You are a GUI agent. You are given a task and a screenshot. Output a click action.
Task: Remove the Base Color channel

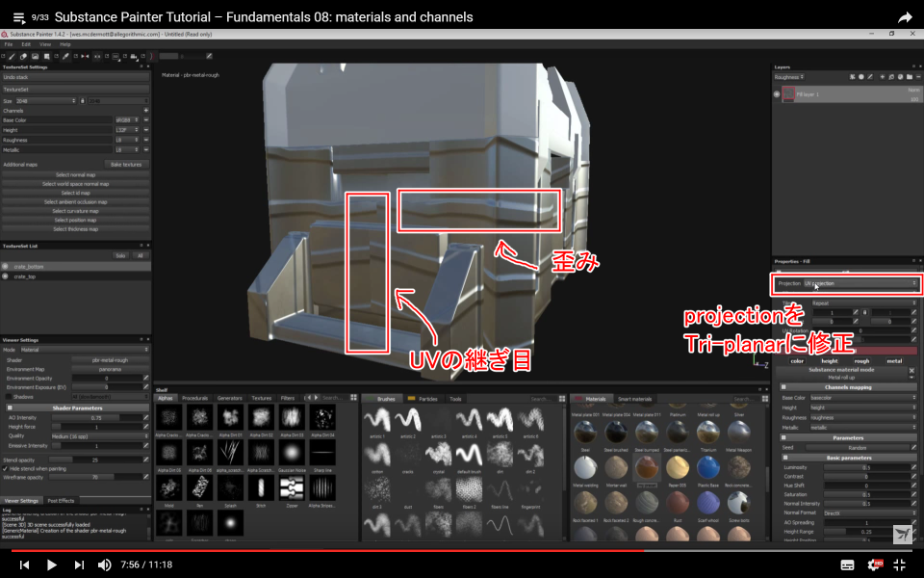[x=145, y=120]
